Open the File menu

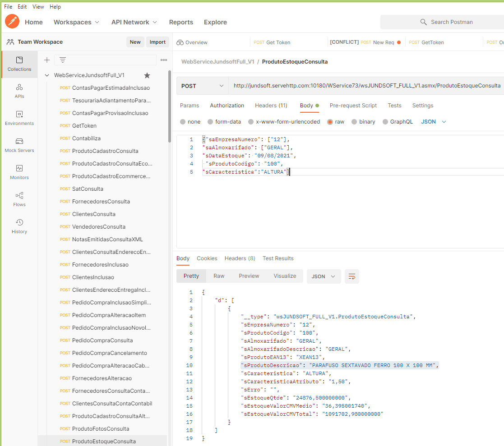point(8,7)
